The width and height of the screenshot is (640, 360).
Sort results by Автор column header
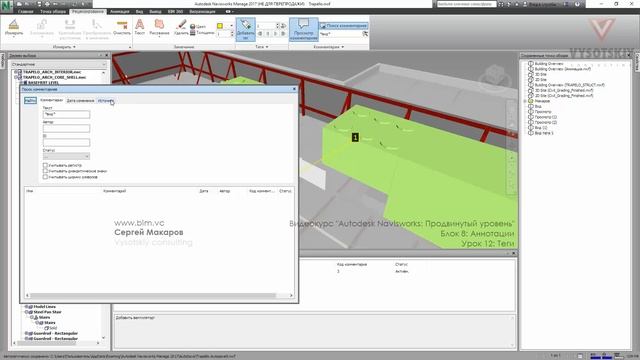[x=224, y=191]
